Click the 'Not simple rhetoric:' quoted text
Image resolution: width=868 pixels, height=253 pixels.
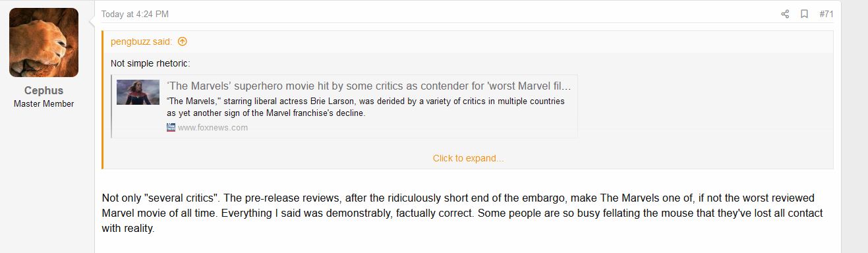click(150, 64)
